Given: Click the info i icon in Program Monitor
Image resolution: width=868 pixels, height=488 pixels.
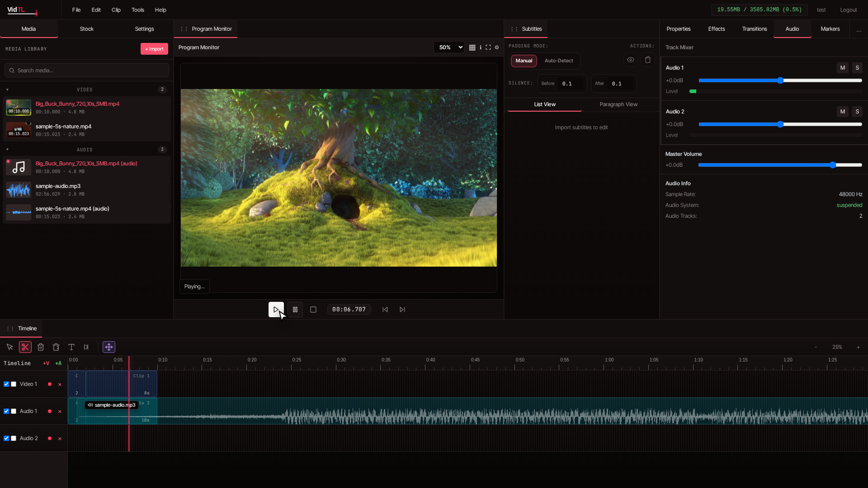Looking at the screenshot, I should [480, 47].
